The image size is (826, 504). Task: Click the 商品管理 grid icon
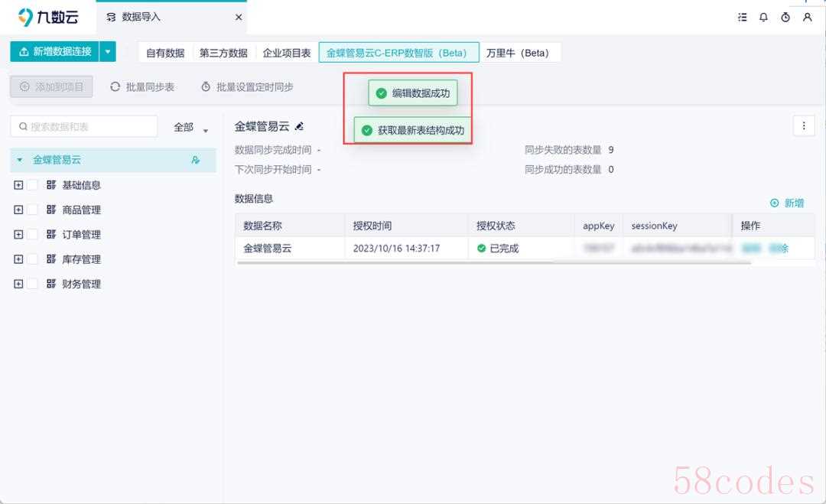(51, 210)
